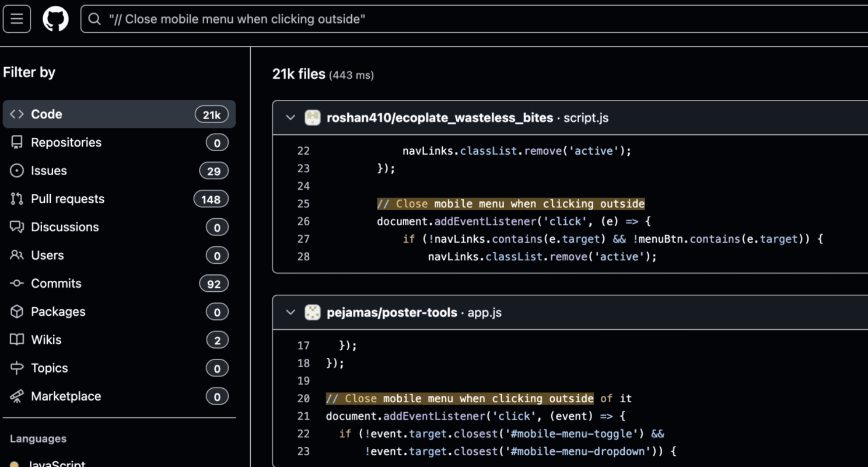Image resolution: width=868 pixels, height=467 pixels.
Task: Collapse the ecoplate_wasteless_bites result card
Action: coord(290,118)
